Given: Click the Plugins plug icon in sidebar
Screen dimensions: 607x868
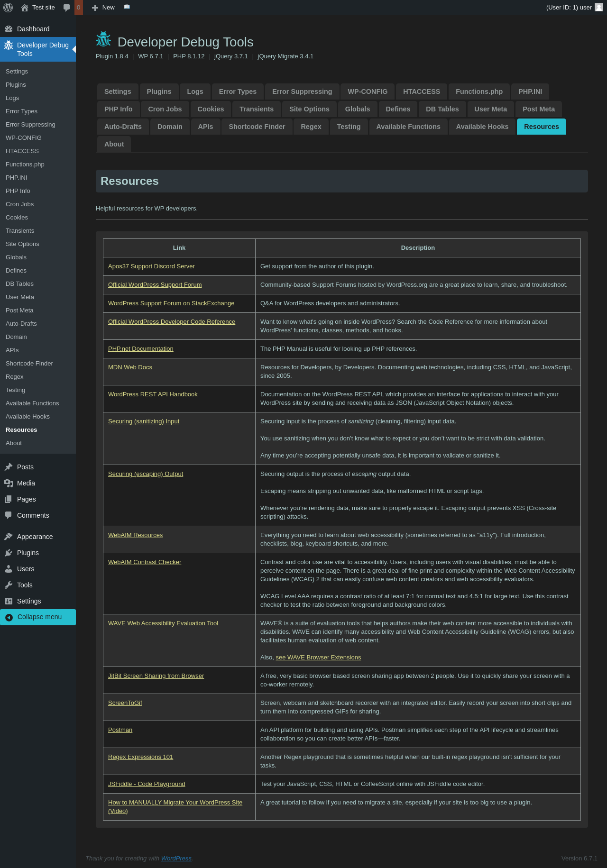Looking at the screenshot, I should (x=9, y=553).
